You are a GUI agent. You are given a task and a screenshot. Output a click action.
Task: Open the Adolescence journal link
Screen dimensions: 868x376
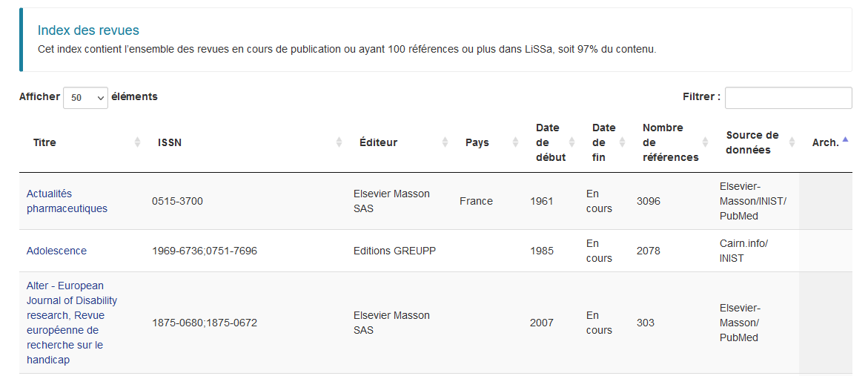[x=56, y=251]
